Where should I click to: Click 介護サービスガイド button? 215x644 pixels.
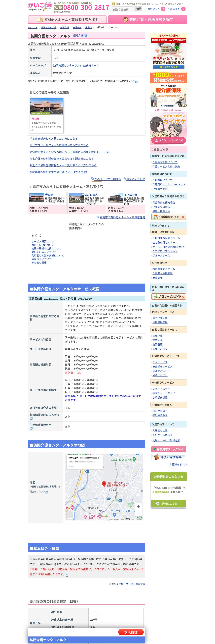168,296
